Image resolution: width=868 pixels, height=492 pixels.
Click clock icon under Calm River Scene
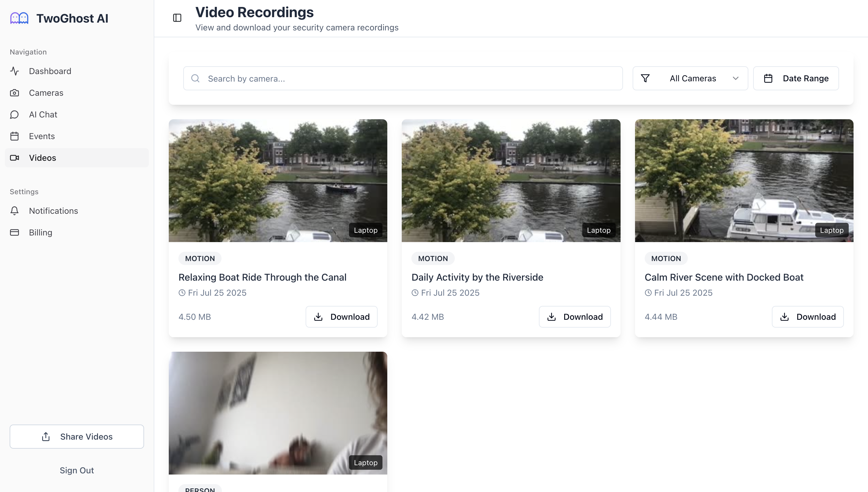pyautogui.click(x=648, y=293)
